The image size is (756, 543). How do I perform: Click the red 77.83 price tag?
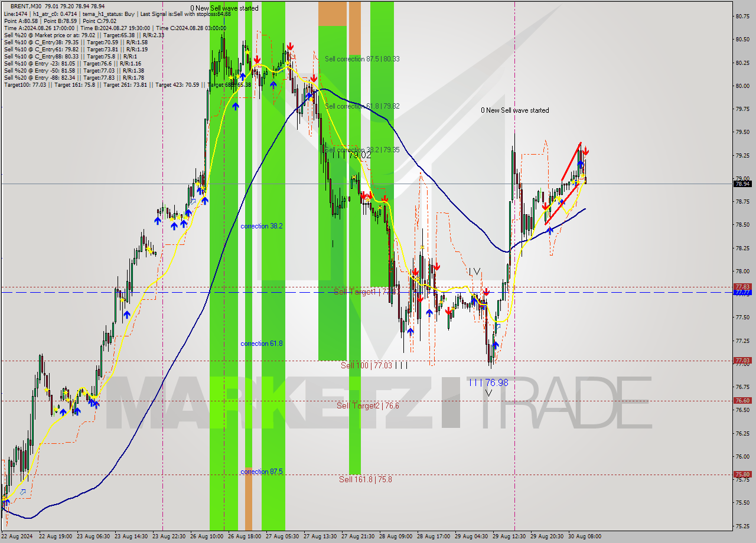pyautogui.click(x=742, y=287)
